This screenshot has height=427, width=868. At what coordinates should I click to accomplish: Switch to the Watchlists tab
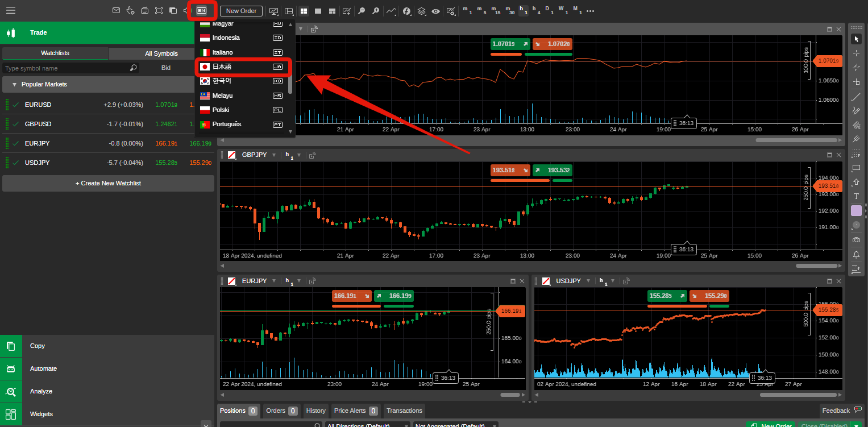55,53
